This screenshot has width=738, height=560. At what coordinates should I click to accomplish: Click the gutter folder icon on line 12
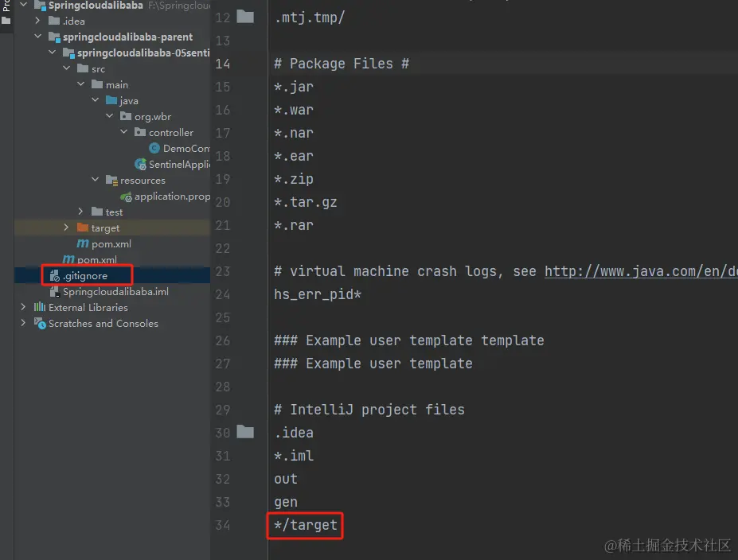(x=245, y=17)
